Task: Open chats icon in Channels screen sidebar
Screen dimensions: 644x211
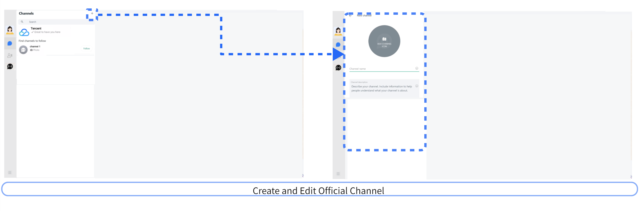Action: coord(10,44)
